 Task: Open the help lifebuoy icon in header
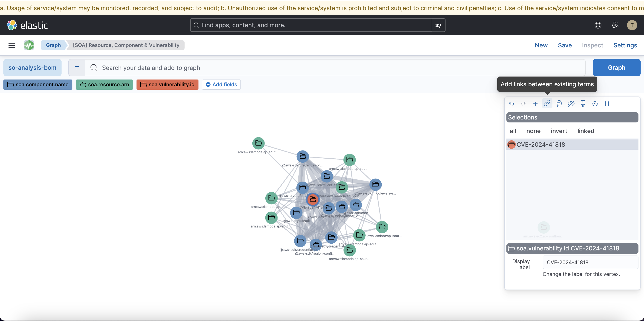[x=598, y=25]
